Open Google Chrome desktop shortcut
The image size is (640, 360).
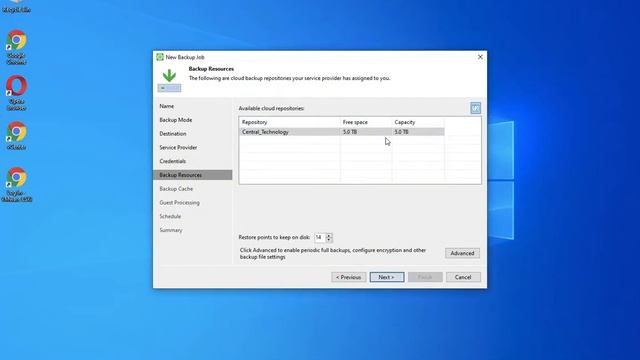pos(16,47)
